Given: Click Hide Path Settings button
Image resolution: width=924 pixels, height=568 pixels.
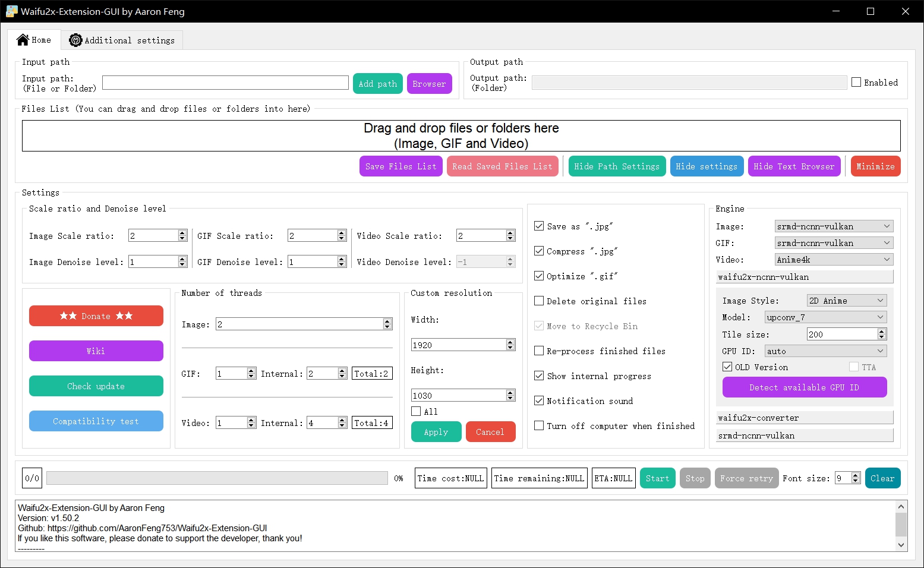Looking at the screenshot, I should 617,166.
